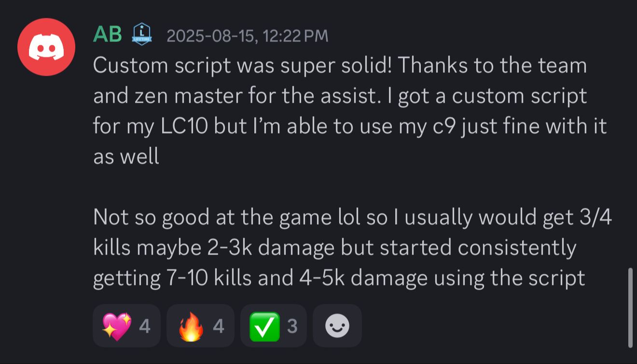
Task: Click the check mark reaction count 3
Action: click(291, 326)
